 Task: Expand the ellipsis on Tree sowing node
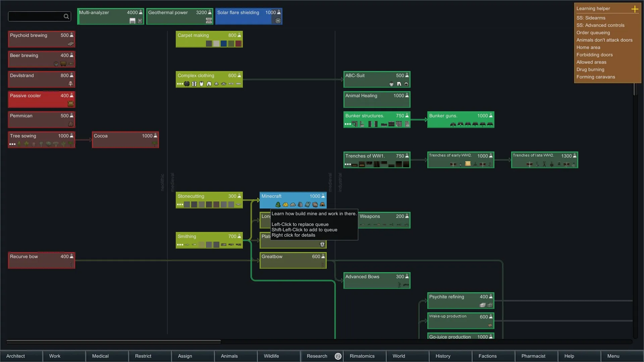[x=12, y=144]
